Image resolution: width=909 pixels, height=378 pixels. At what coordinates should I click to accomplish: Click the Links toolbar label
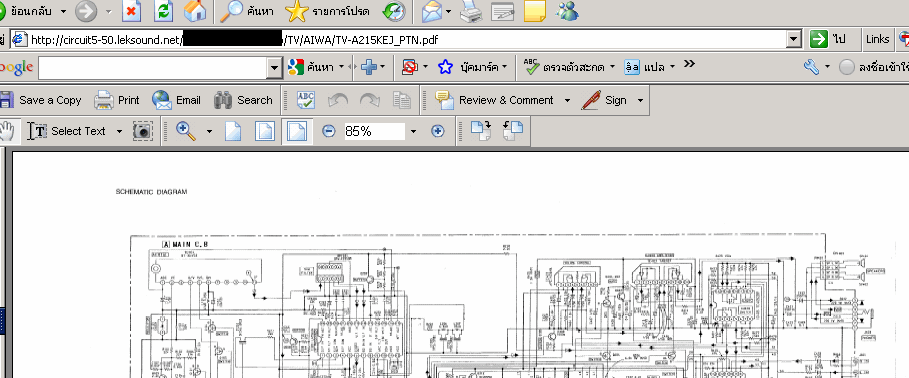[x=877, y=39]
